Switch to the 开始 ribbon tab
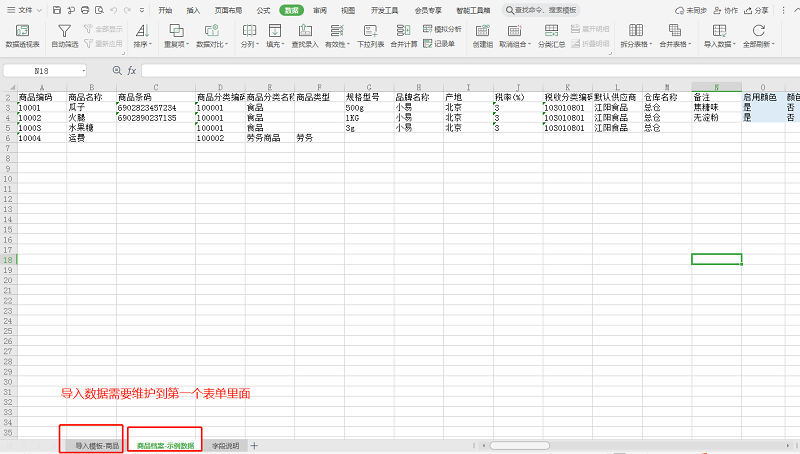 point(165,10)
